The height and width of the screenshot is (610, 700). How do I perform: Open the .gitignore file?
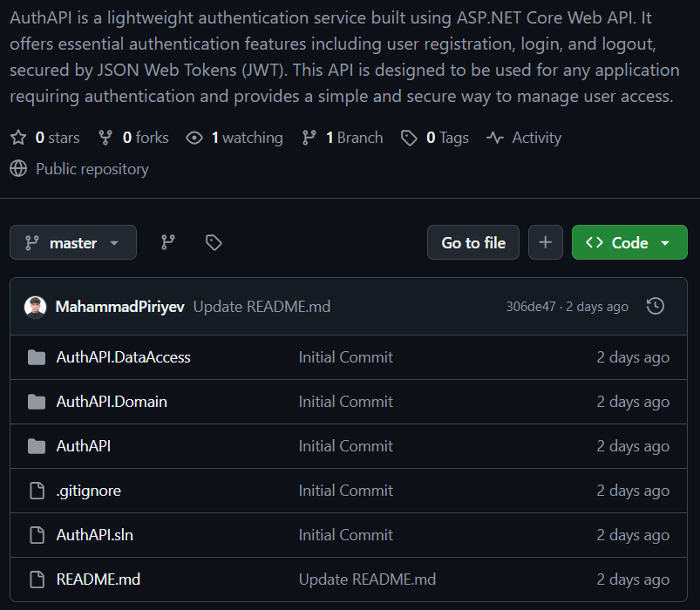tap(88, 491)
